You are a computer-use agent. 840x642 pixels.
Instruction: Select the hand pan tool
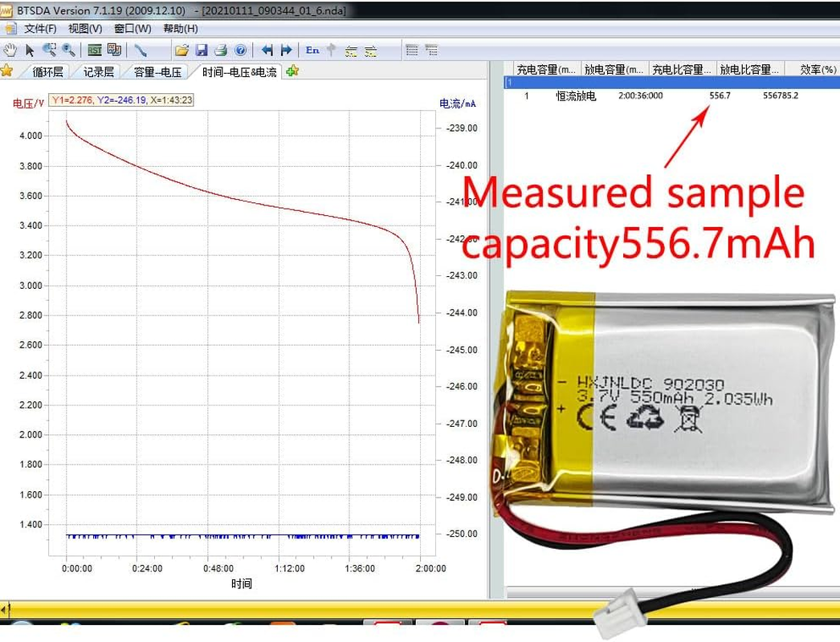(x=10, y=50)
